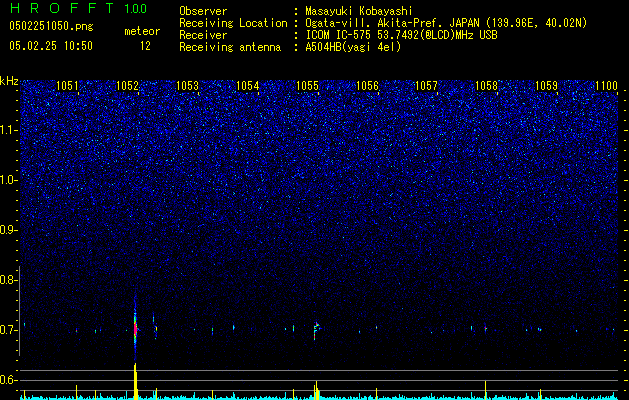
Task: Click the 1051 time marker
Action: click(x=67, y=86)
